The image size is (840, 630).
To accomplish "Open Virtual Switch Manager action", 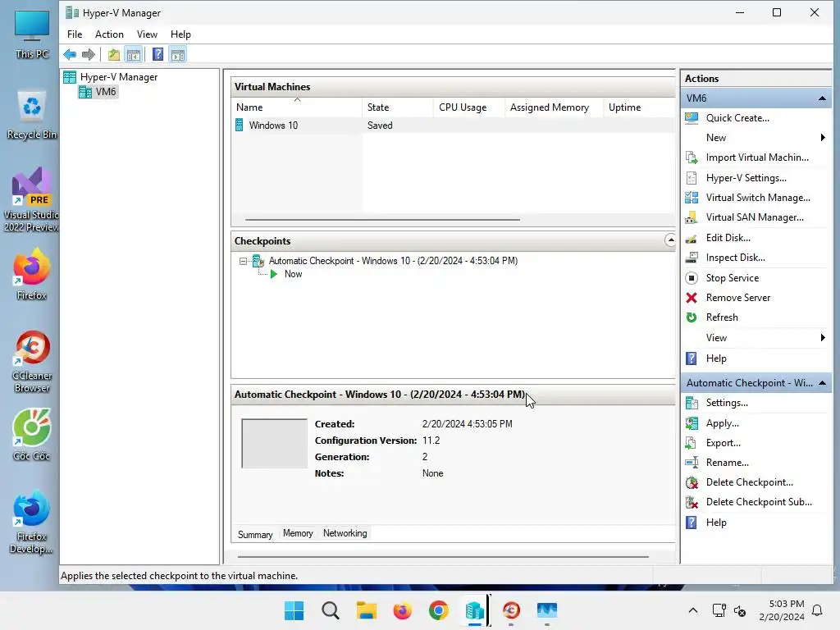I will (x=757, y=198).
